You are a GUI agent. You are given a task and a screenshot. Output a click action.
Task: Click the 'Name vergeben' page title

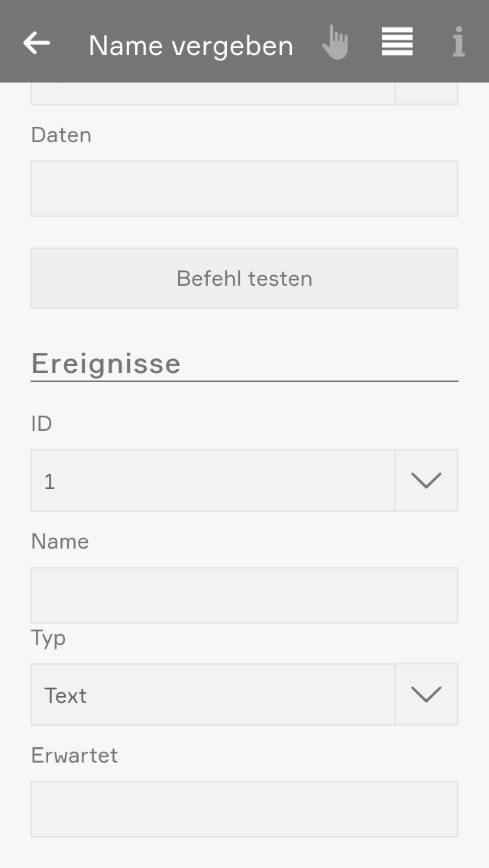[x=191, y=46]
